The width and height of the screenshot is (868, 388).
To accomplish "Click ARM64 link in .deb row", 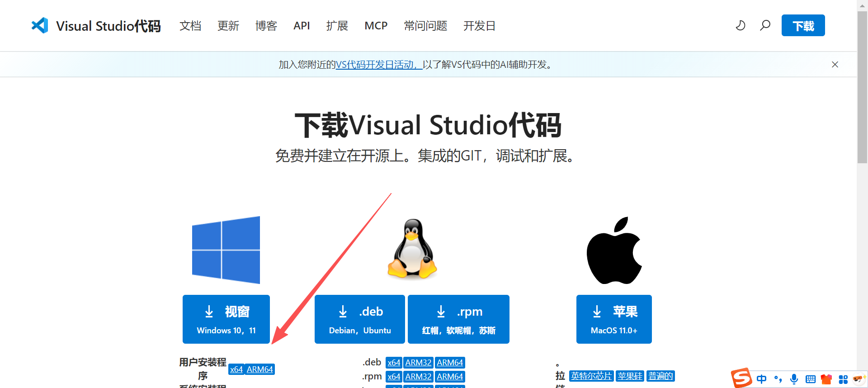I will [x=450, y=363].
